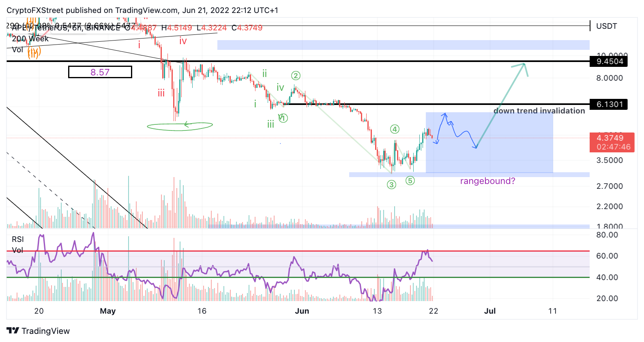
Task: Select the 6.1301 price level tag
Action: [609, 104]
